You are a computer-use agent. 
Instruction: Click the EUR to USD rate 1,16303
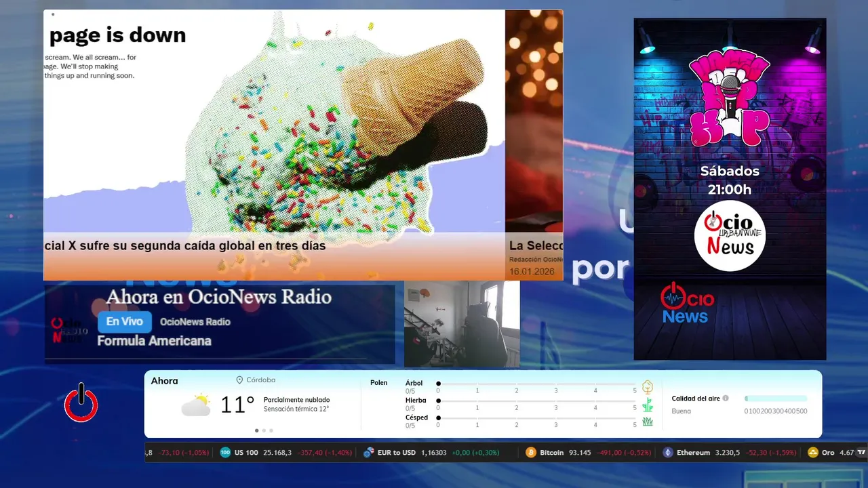coord(434,453)
